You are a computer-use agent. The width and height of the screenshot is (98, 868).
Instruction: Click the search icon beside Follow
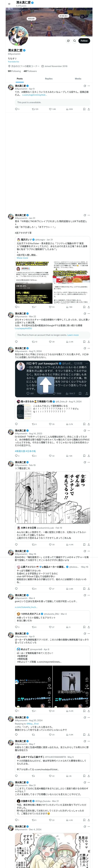tap(74, 41)
